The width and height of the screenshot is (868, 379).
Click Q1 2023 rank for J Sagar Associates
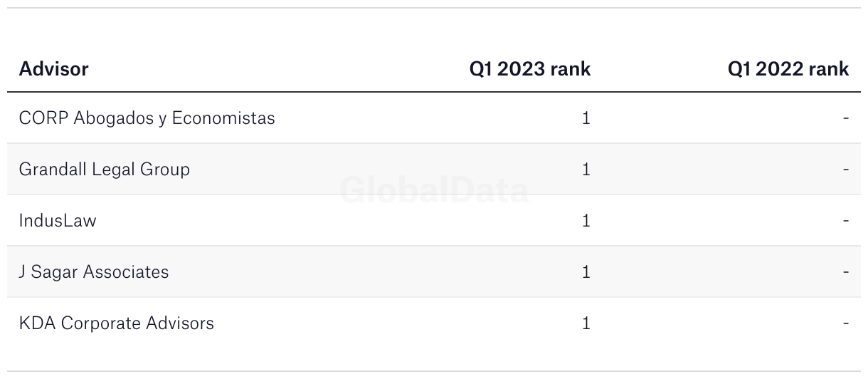586,272
